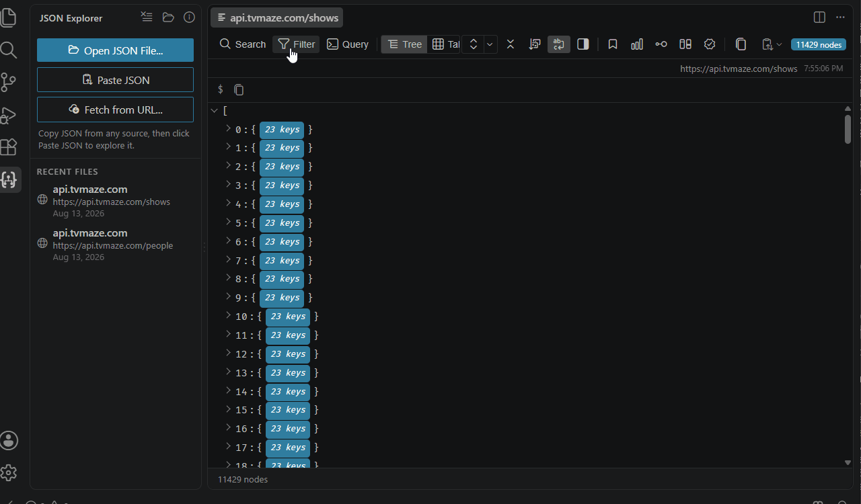Viewport: 861px width, 504px height.
Task: Expand array item 9
Action: coord(228,297)
